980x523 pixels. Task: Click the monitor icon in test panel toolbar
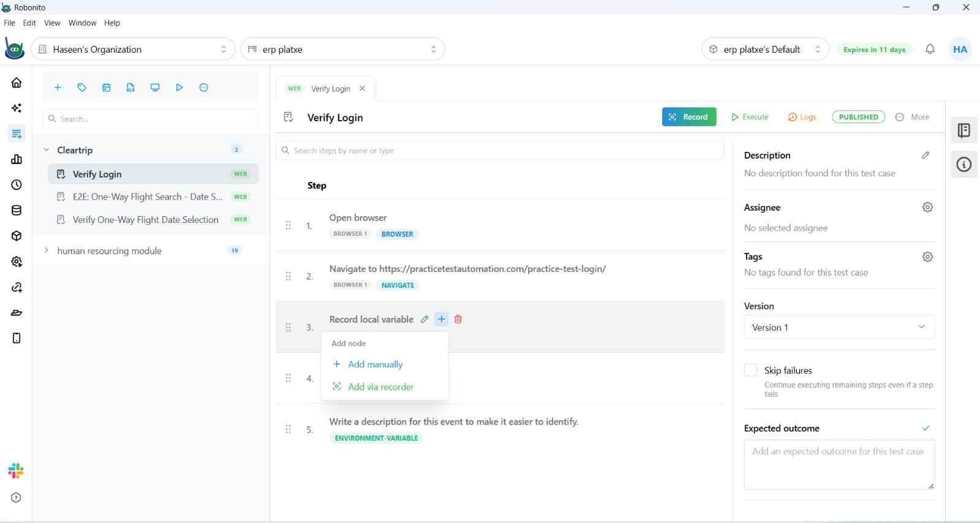pyautogui.click(x=155, y=88)
